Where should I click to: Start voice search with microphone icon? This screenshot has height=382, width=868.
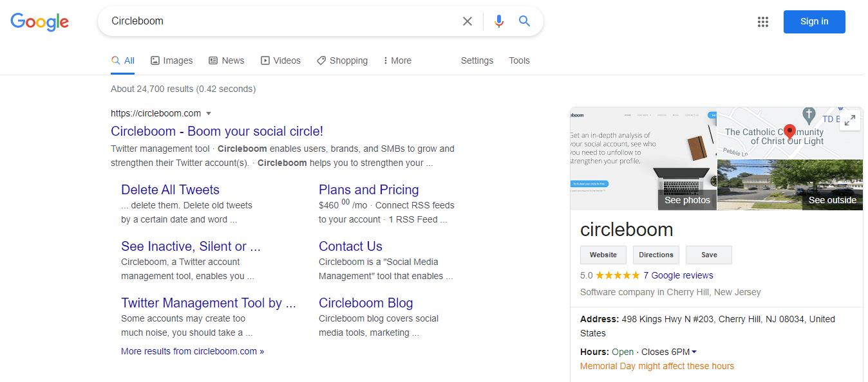[x=498, y=21]
